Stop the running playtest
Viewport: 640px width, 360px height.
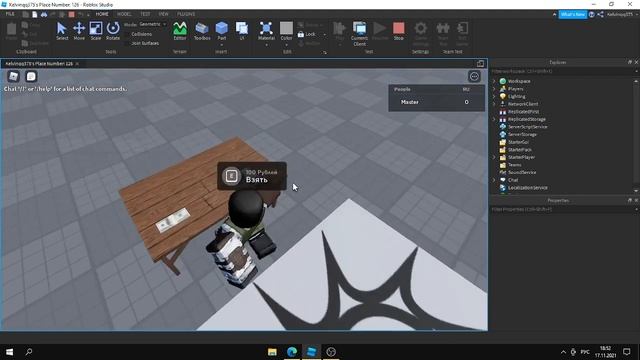(x=399, y=31)
